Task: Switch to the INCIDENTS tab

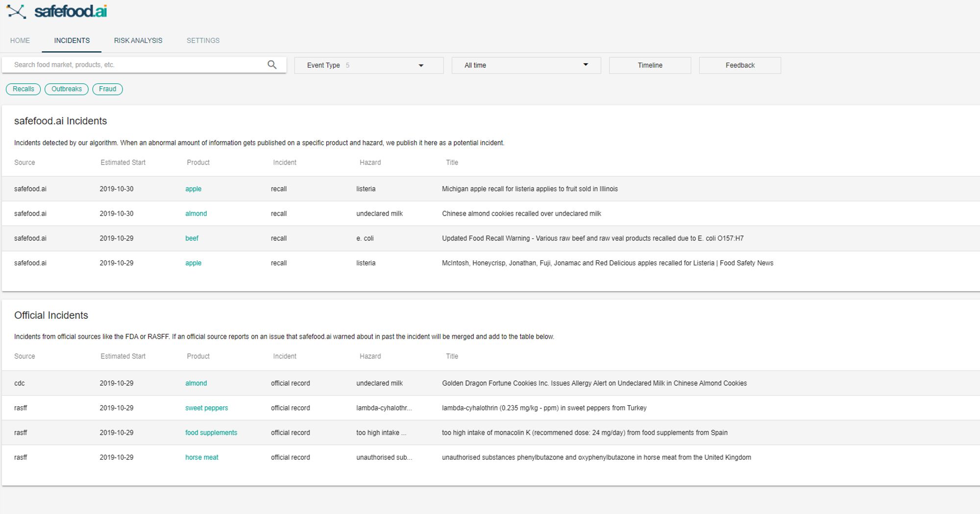Action: (72, 41)
